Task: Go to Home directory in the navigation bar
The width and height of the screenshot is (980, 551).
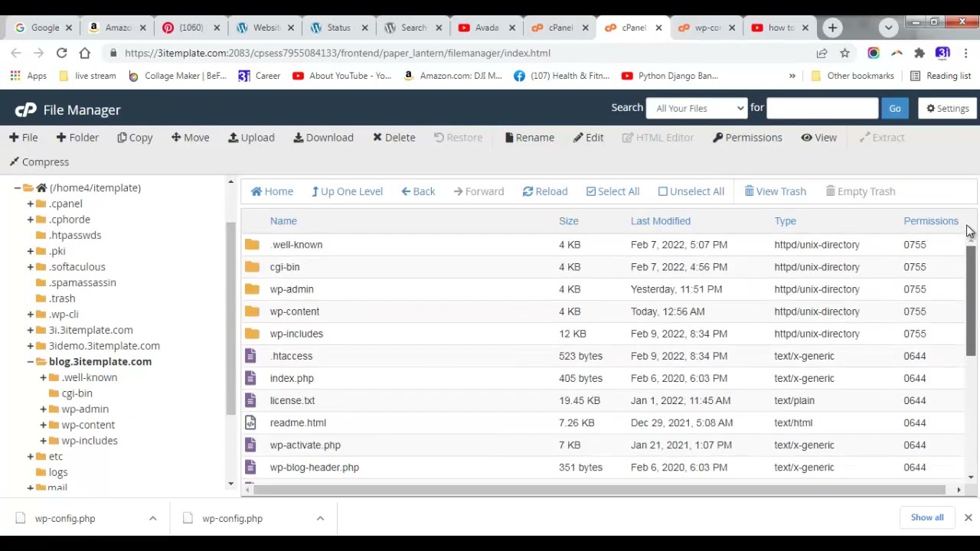Action: [x=272, y=191]
